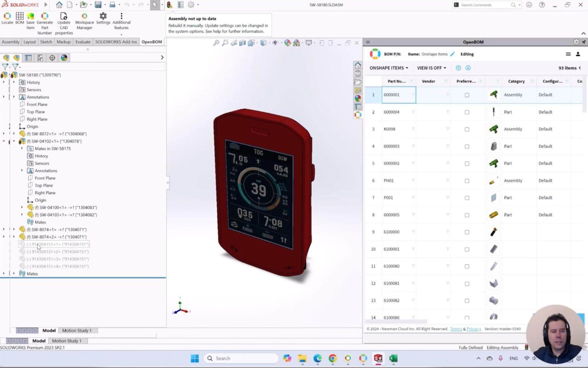The height and width of the screenshot is (368, 588).
Task: Collapse the SW-04102 assembly in feature tree
Action: [14, 141]
